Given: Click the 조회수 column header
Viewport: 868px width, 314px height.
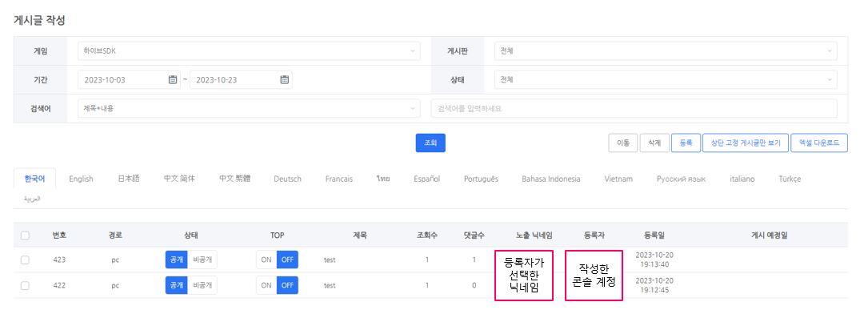Looking at the screenshot, I should click(427, 235).
